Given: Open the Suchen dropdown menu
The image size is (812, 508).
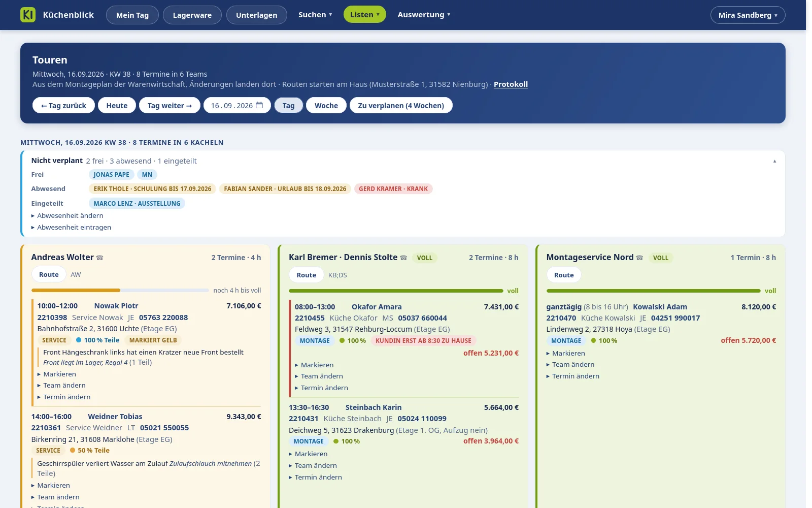Looking at the screenshot, I should (x=315, y=15).
